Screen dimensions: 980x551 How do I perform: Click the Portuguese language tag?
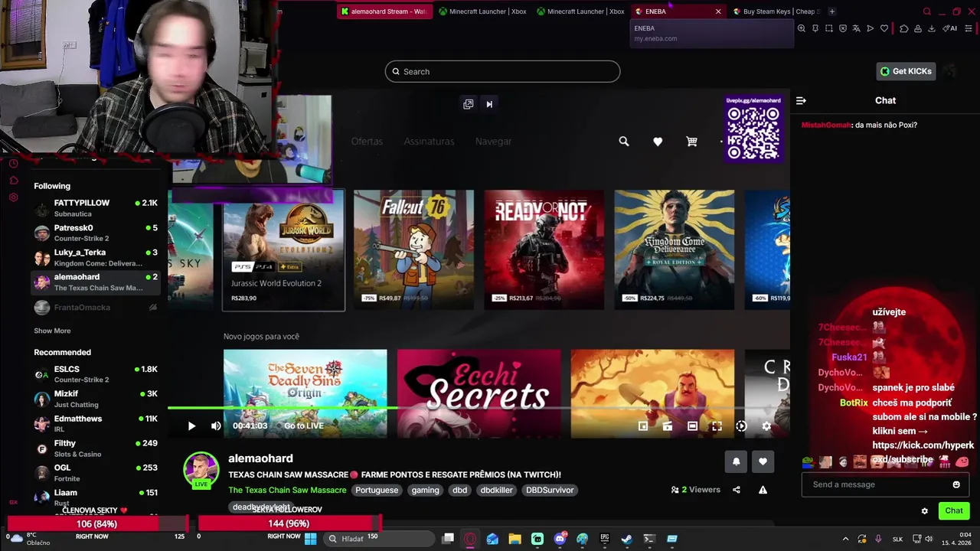click(377, 490)
